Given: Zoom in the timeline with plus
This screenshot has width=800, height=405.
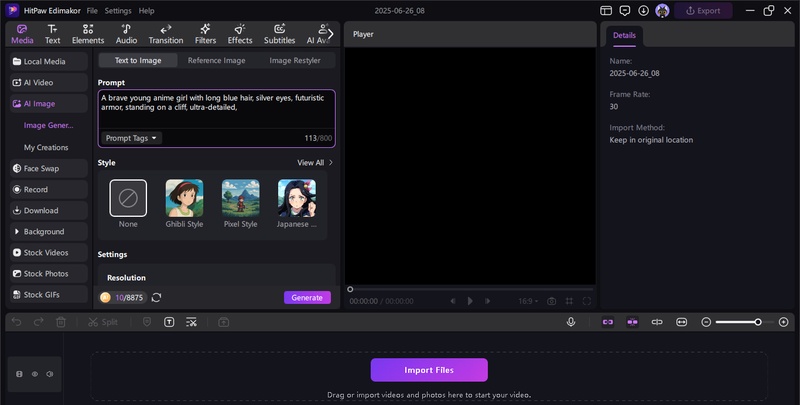Looking at the screenshot, I should click(x=784, y=322).
